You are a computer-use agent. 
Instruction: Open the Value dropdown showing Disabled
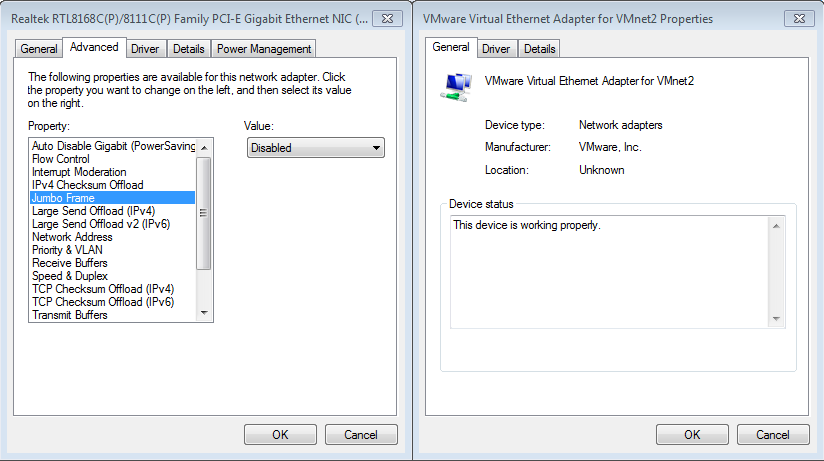pyautogui.click(x=316, y=148)
